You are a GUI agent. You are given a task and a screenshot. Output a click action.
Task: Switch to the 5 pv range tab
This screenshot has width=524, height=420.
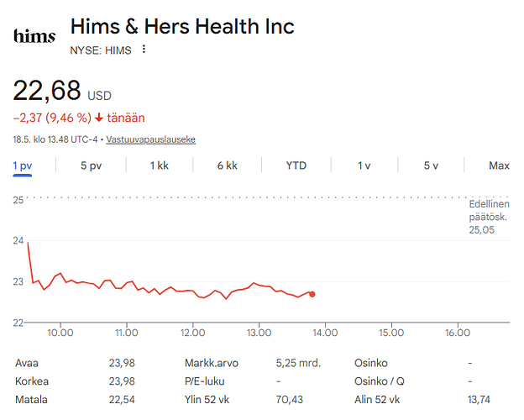(x=91, y=165)
